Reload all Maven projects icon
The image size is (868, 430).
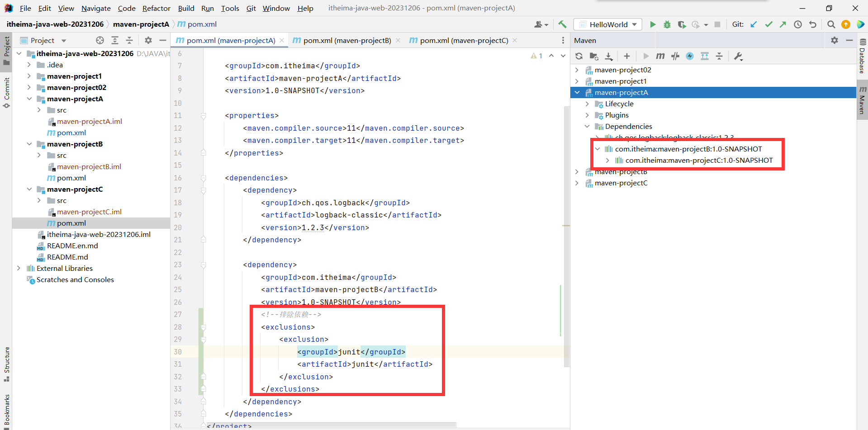click(x=579, y=56)
